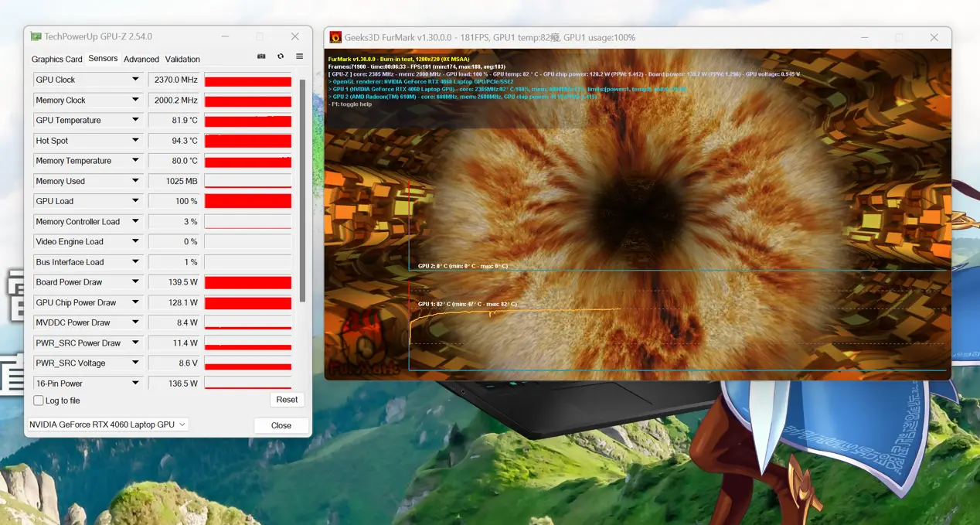Click the 2370.0 MHz GPU Clock value
This screenshot has height=525, width=980.
pos(174,80)
